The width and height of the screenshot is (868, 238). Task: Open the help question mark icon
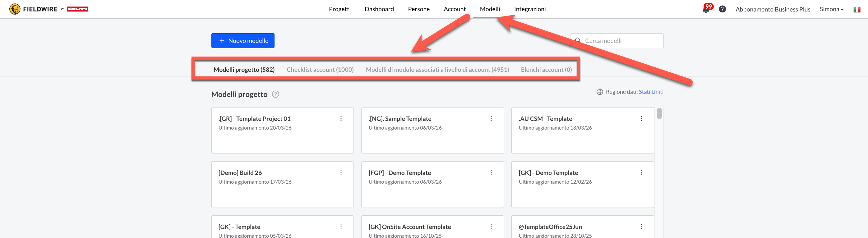coord(722,9)
